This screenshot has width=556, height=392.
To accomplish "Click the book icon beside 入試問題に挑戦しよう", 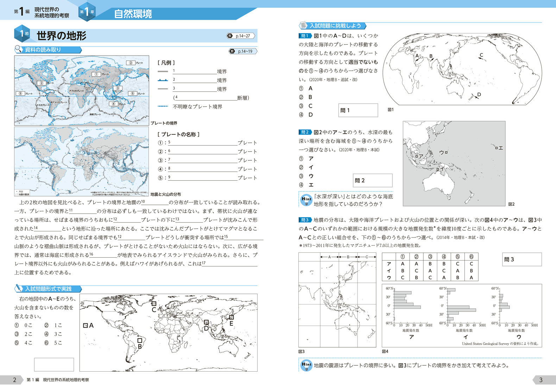I will pos(303,26).
